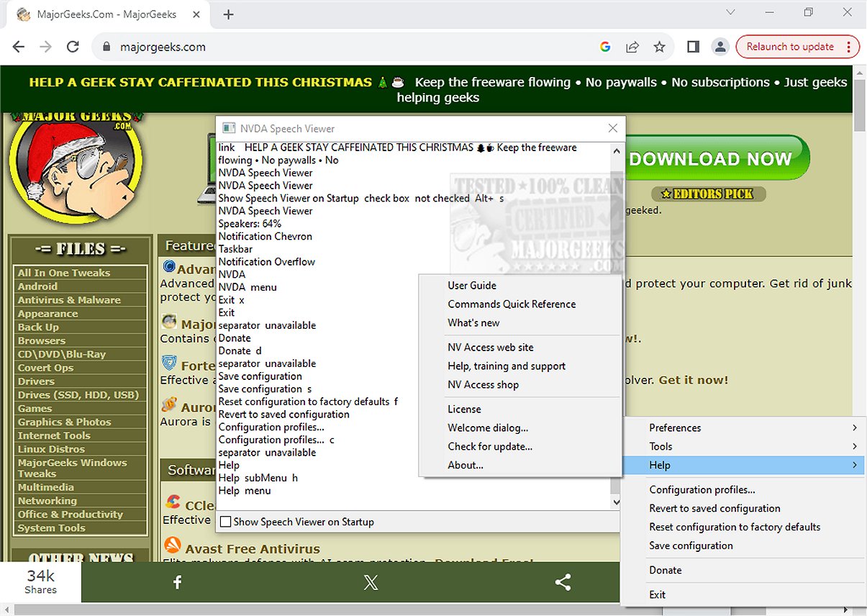Expand the Preferences submenu
This screenshot has height=616, width=867.
coord(745,427)
